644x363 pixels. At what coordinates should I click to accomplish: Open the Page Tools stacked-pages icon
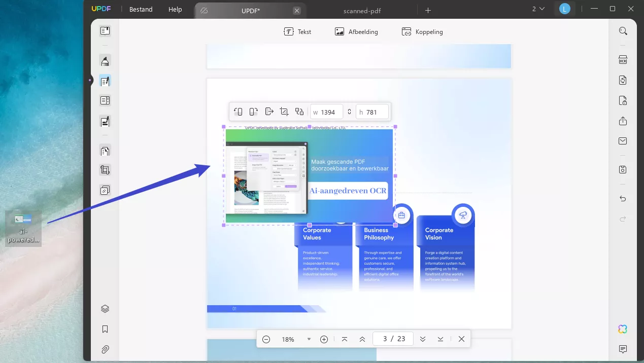pos(105,191)
